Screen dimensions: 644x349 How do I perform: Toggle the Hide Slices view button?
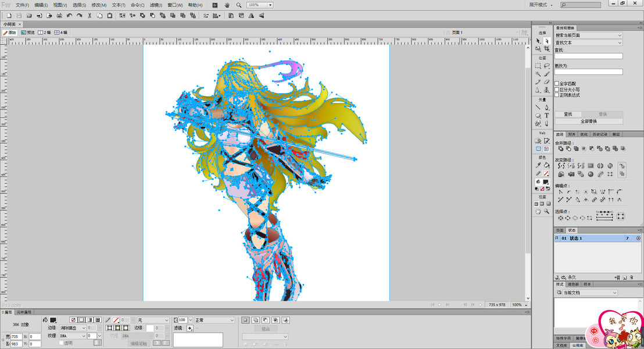coord(538,149)
